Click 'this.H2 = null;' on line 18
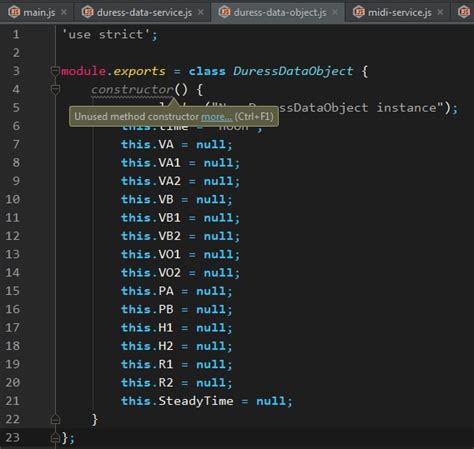 coord(176,346)
